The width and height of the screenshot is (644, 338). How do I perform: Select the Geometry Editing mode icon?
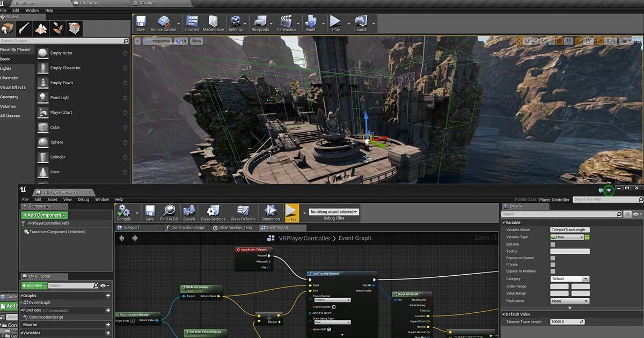click(x=75, y=28)
